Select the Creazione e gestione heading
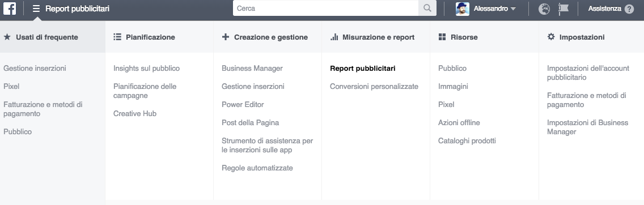This screenshot has height=205, width=644. coord(270,37)
